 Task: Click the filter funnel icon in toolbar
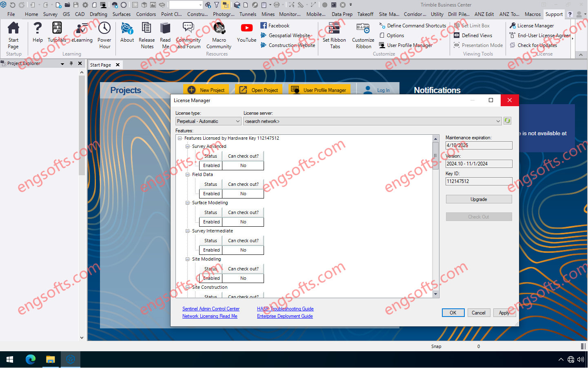pyautogui.click(x=217, y=5)
